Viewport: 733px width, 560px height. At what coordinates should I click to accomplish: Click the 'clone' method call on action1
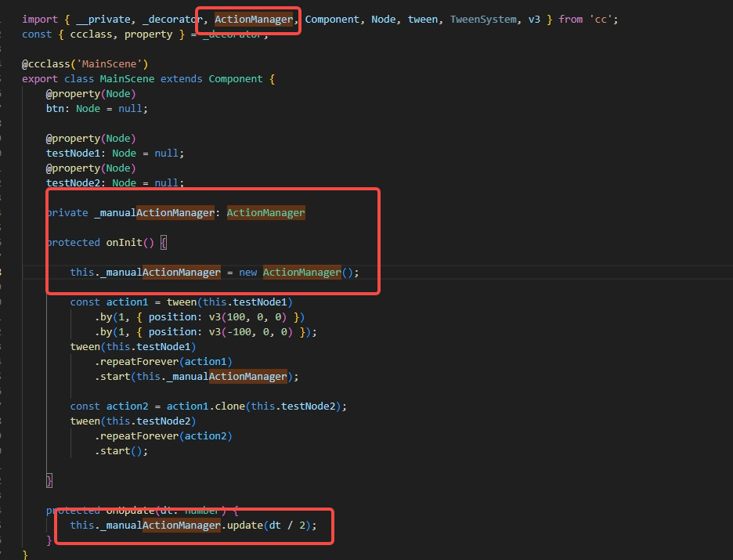click(x=229, y=406)
